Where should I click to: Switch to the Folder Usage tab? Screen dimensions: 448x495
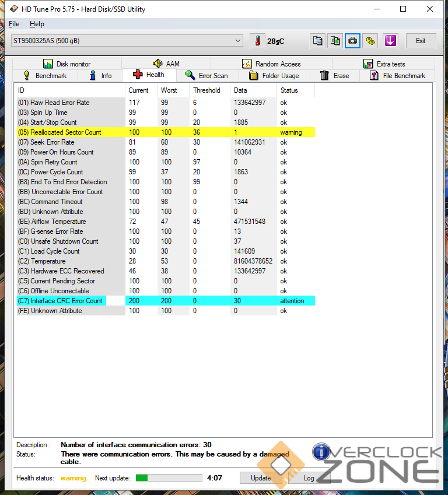(x=274, y=76)
